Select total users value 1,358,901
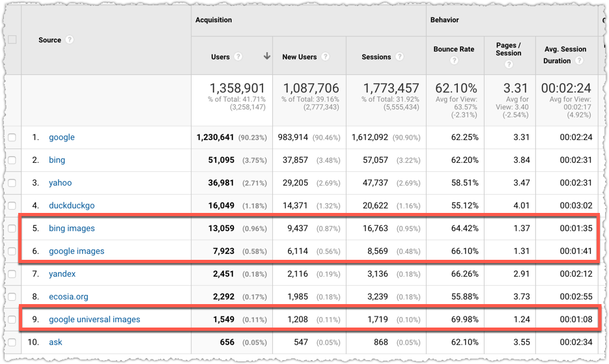609x364 pixels. pos(237,88)
